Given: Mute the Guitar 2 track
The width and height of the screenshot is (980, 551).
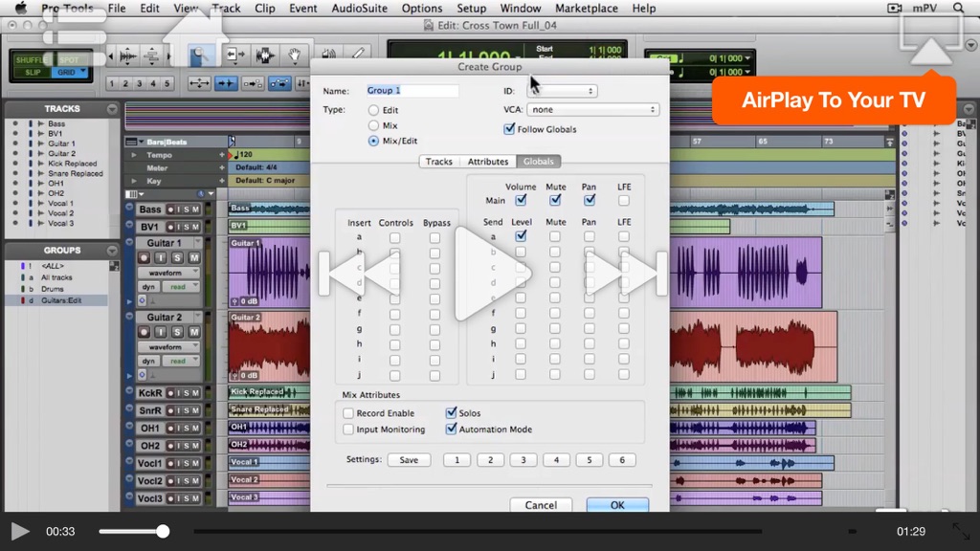Looking at the screenshot, I should tap(194, 332).
